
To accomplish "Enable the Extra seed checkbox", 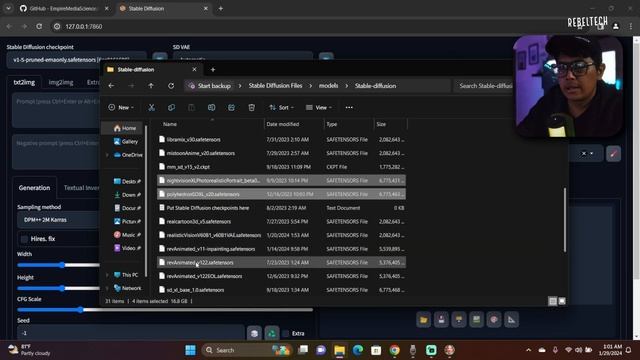I will point(286,333).
